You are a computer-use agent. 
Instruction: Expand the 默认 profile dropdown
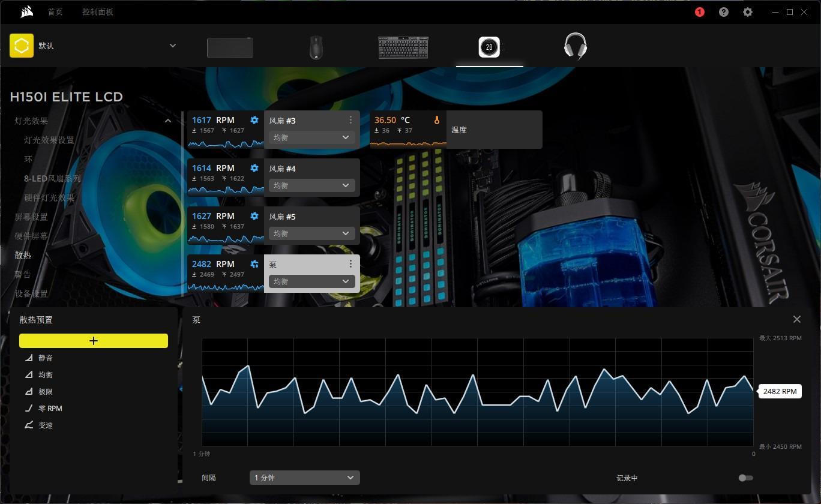[173, 46]
